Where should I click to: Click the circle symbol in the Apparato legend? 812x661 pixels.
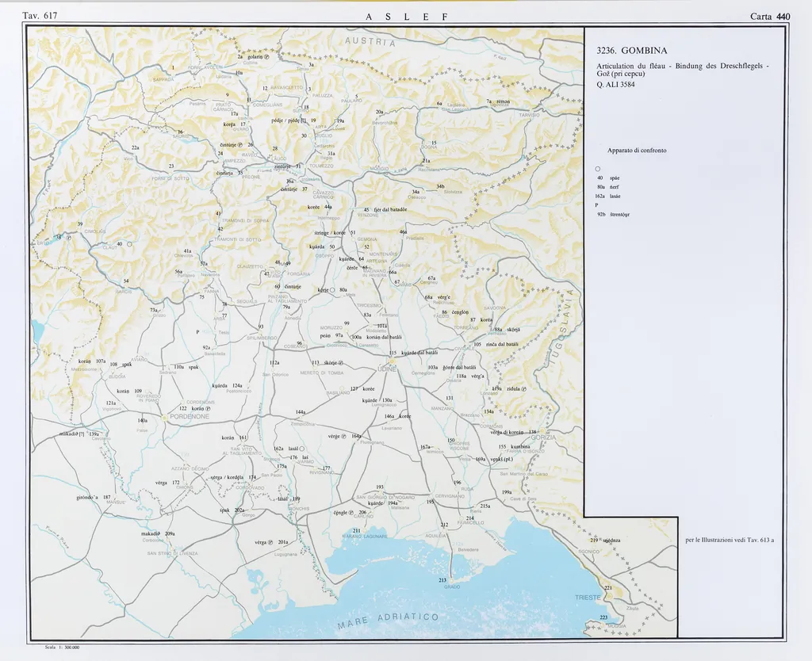click(x=598, y=167)
